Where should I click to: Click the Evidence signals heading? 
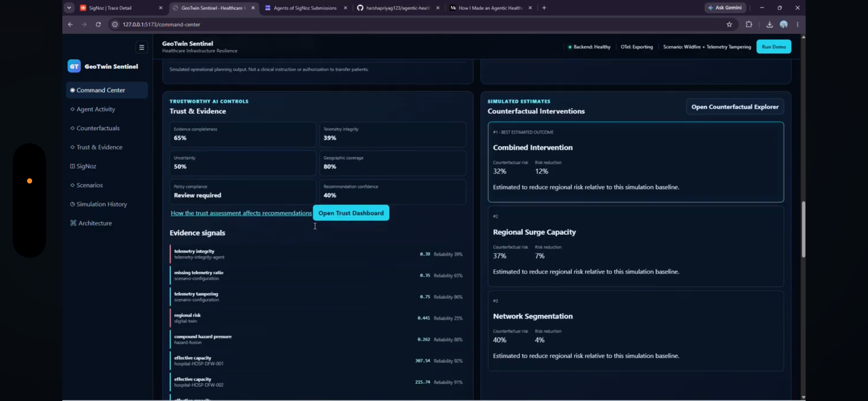tap(197, 233)
